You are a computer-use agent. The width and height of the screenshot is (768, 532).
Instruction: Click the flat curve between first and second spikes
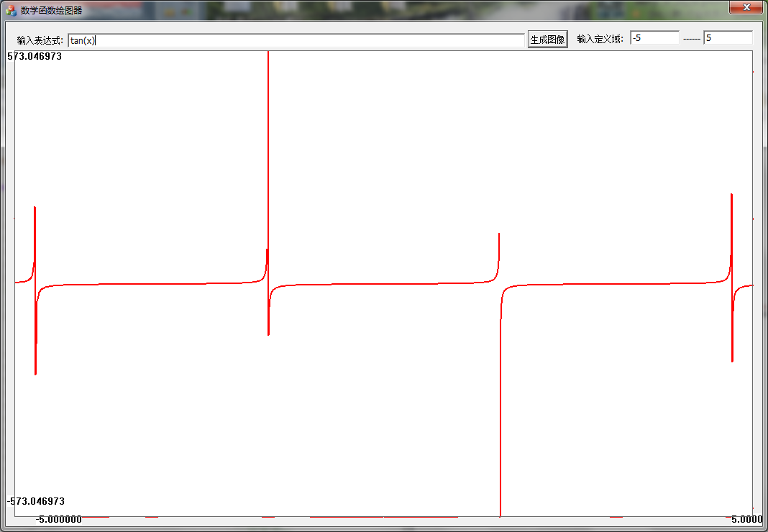[151, 284]
